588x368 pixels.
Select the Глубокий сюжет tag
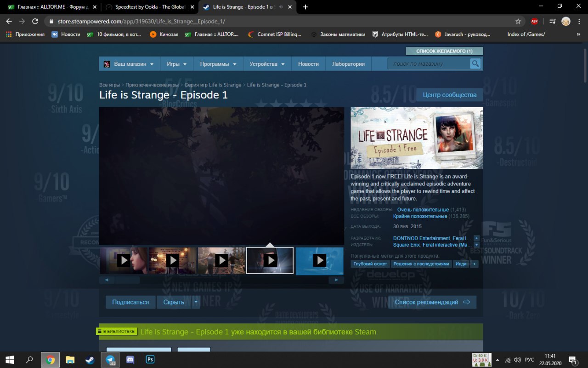click(x=370, y=264)
